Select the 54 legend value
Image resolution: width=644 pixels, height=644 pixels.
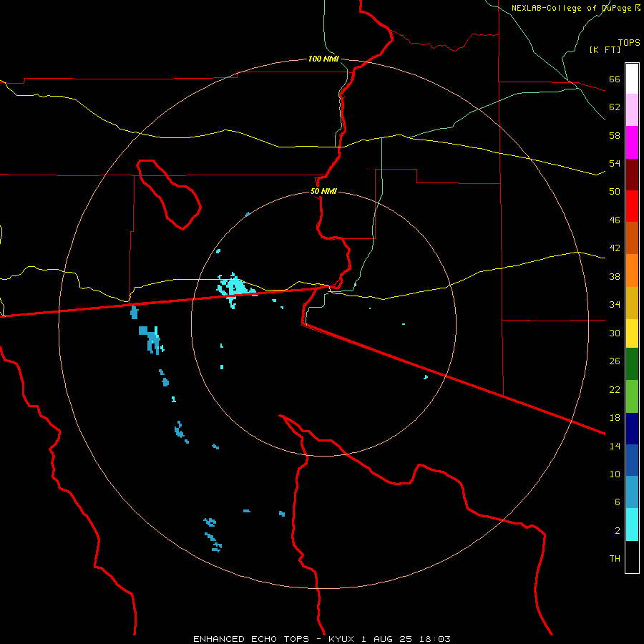coord(615,163)
